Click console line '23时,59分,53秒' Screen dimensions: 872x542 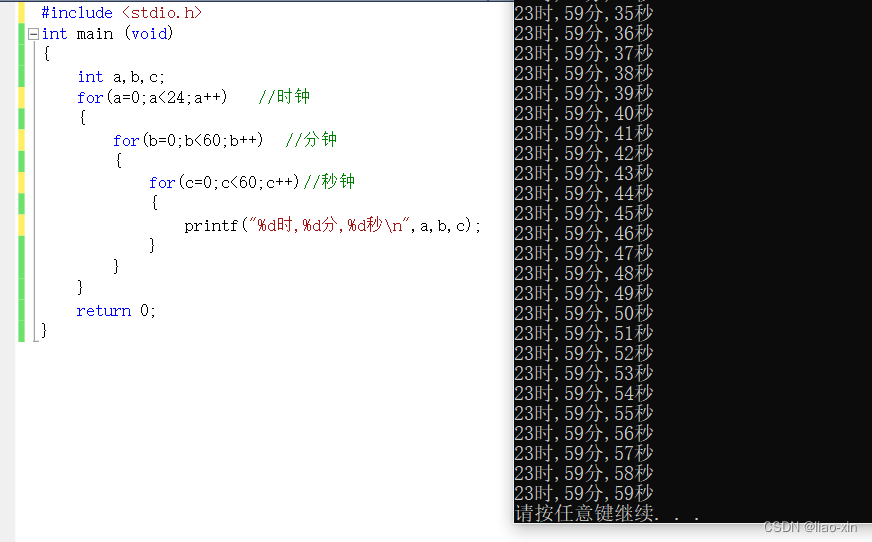click(x=583, y=374)
